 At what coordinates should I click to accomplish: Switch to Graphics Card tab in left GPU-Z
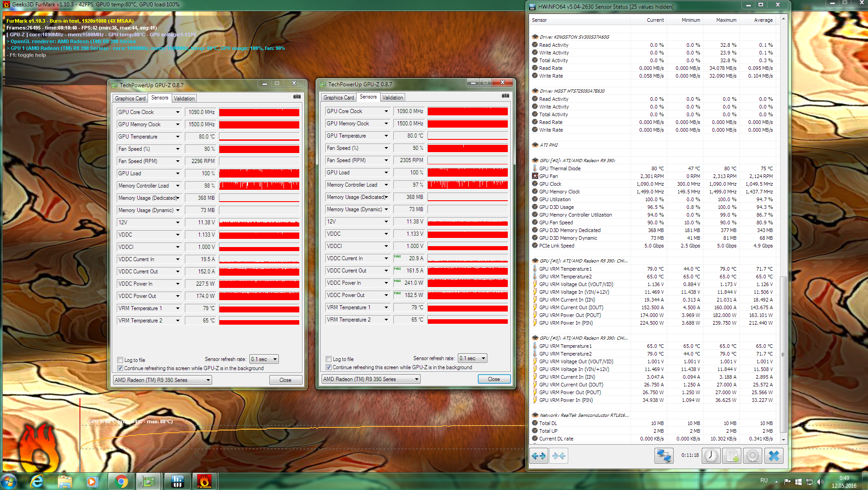point(130,99)
